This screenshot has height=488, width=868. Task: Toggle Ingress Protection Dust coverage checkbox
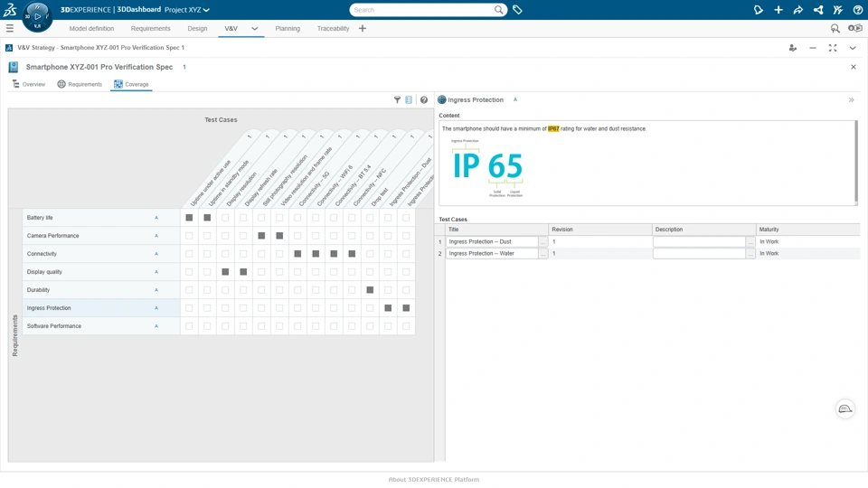tap(388, 308)
